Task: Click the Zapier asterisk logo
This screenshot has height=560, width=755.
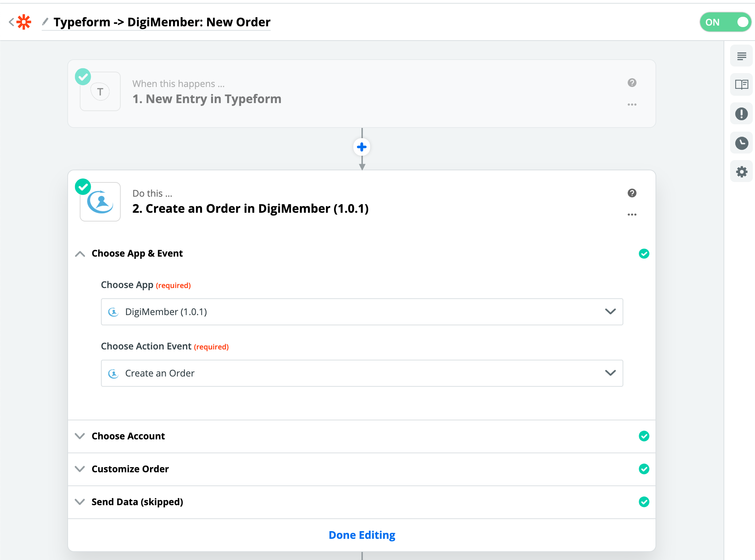Action: pos(24,22)
